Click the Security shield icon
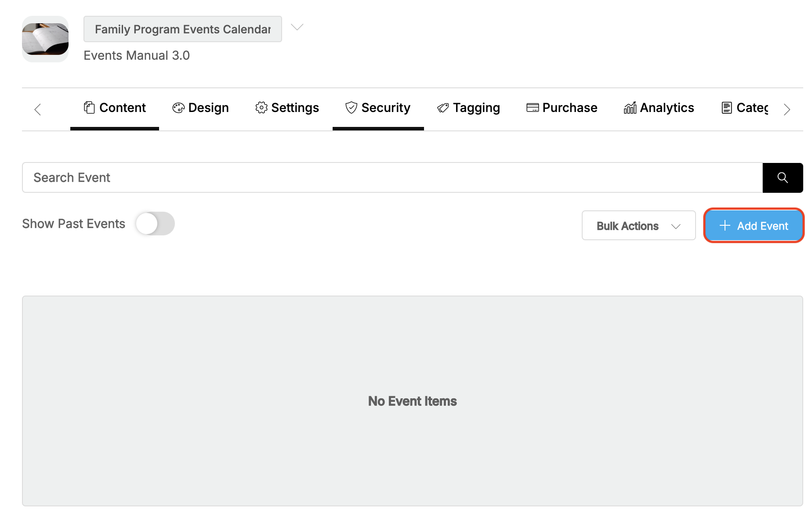The width and height of the screenshot is (812, 527). tap(351, 107)
